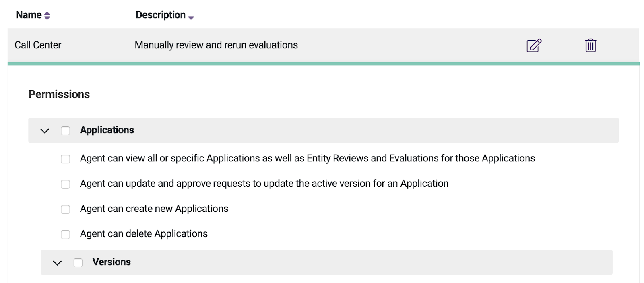Click 'Agent can create new Applications' text
The image size is (644, 283).
pos(154,209)
